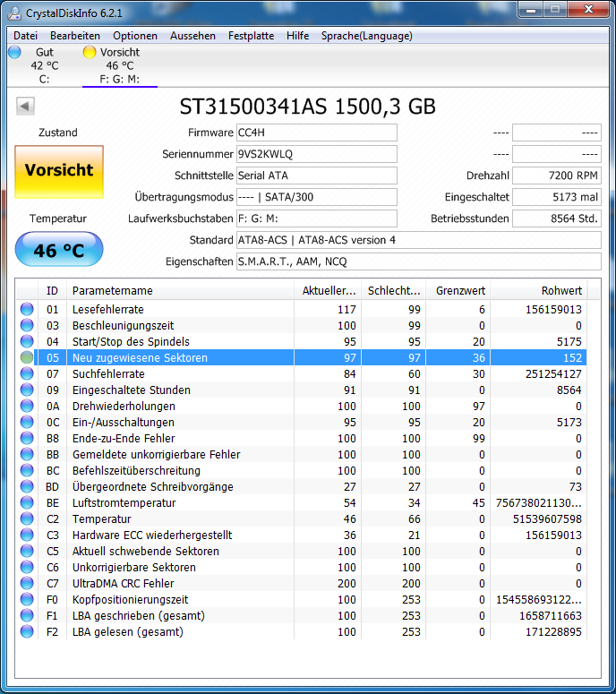This screenshot has width=616, height=694.
Task: Click the Laufwerksbuchstaben field F: G: M:
Action: [317, 218]
